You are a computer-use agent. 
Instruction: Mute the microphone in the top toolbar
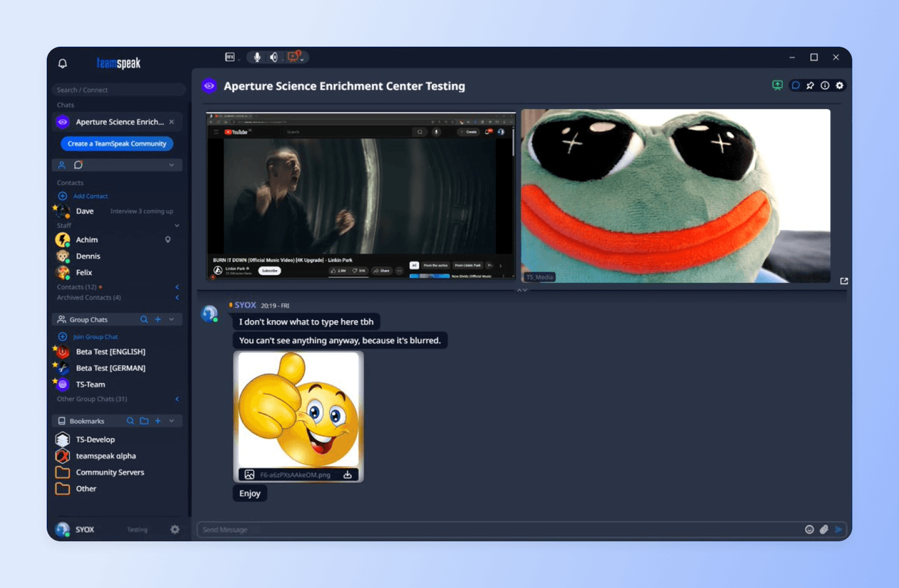pyautogui.click(x=257, y=57)
